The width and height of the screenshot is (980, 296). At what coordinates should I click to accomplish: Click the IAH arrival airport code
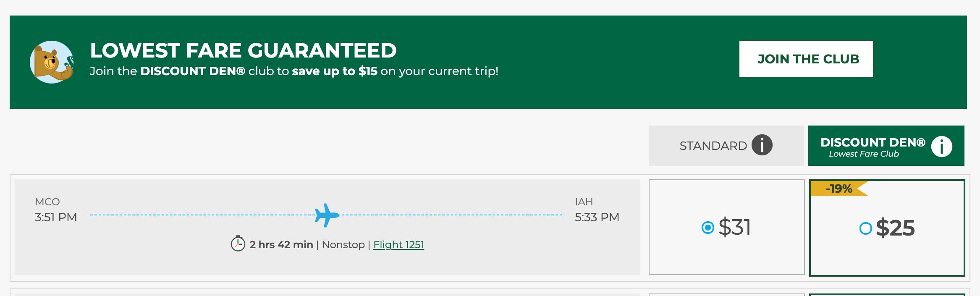(584, 202)
